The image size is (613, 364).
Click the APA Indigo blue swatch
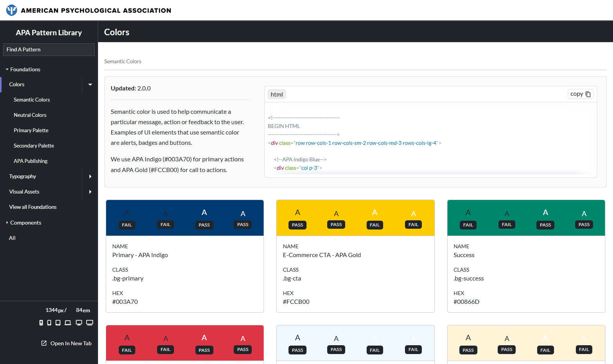pos(185,218)
